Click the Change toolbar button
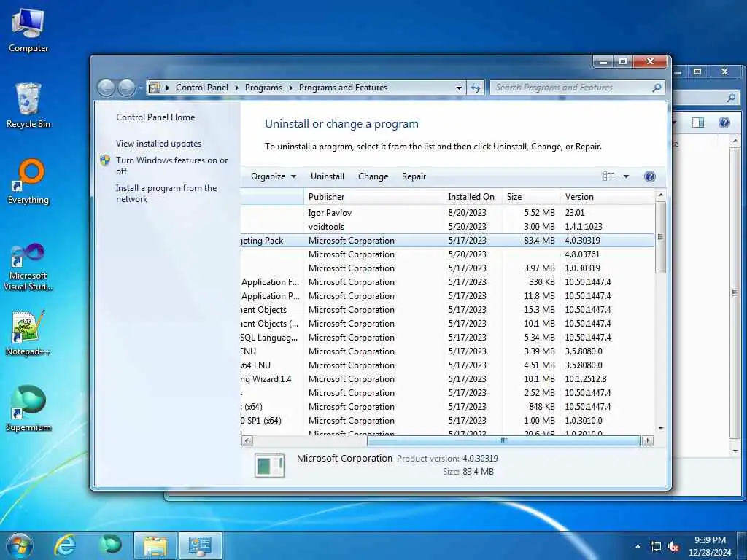This screenshot has height=560, width=747. pos(373,176)
